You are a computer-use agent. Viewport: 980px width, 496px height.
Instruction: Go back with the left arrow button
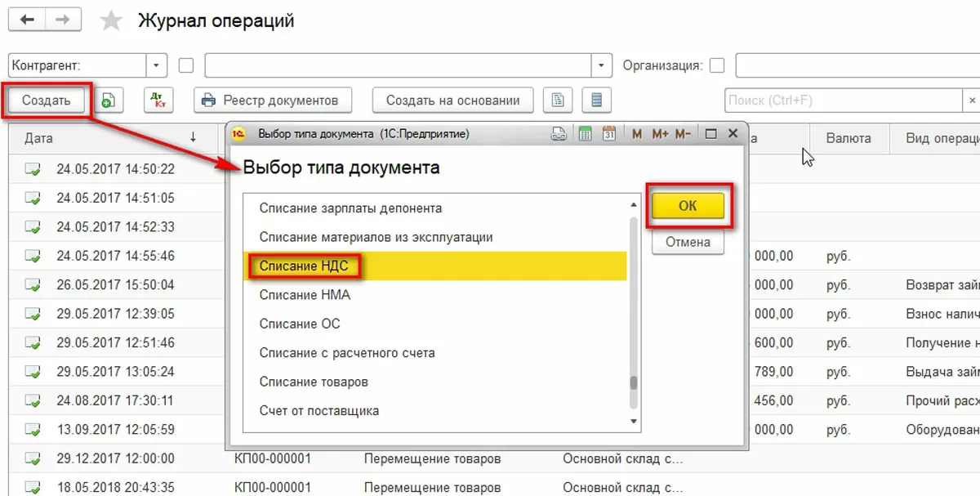pyautogui.click(x=28, y=20)
